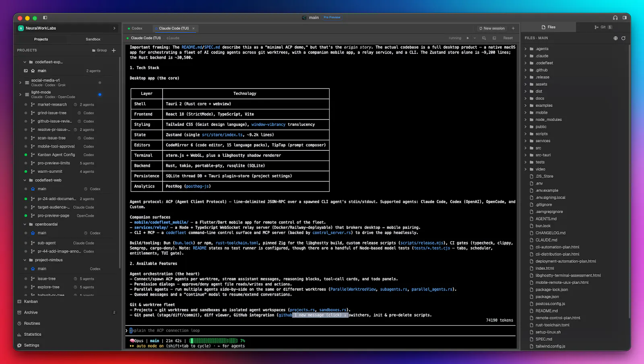
Task: Collapse the codefleet-web project folder
Action: click(25, 180)
